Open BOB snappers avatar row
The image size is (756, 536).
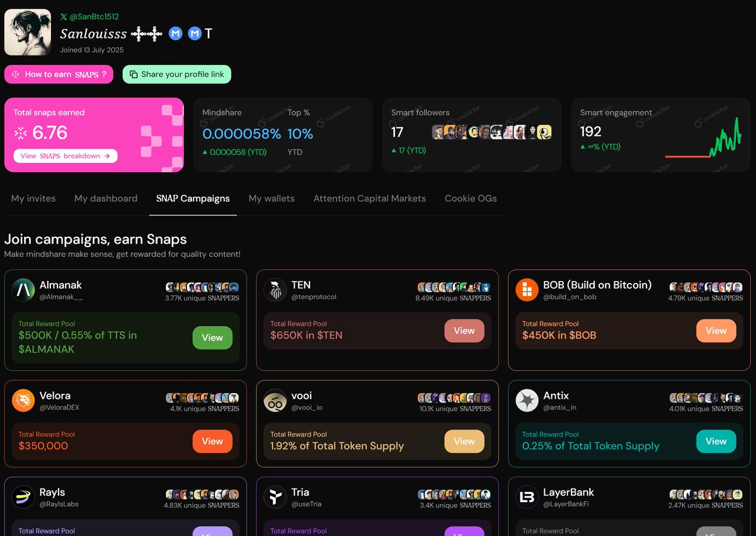pos(706,287)
